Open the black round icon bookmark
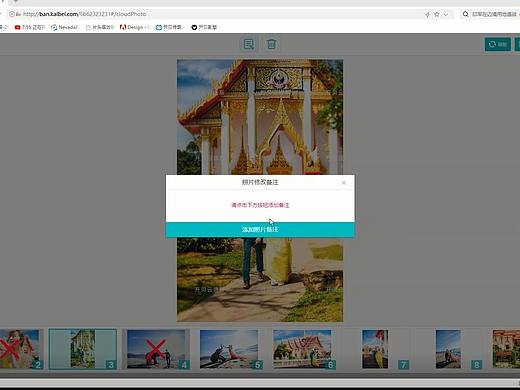Screen dimensions: 520x390 click(x=204, y=27)
